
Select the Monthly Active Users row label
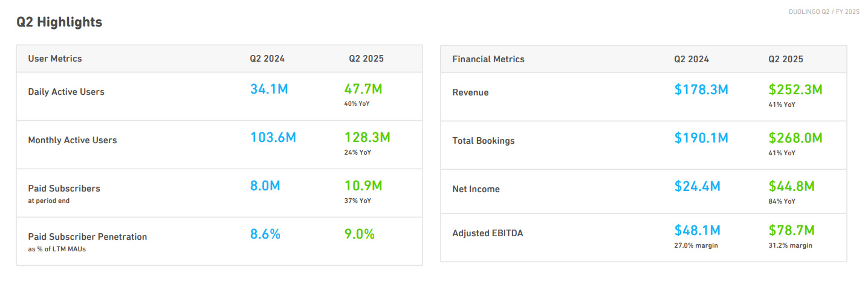(73, 140)
